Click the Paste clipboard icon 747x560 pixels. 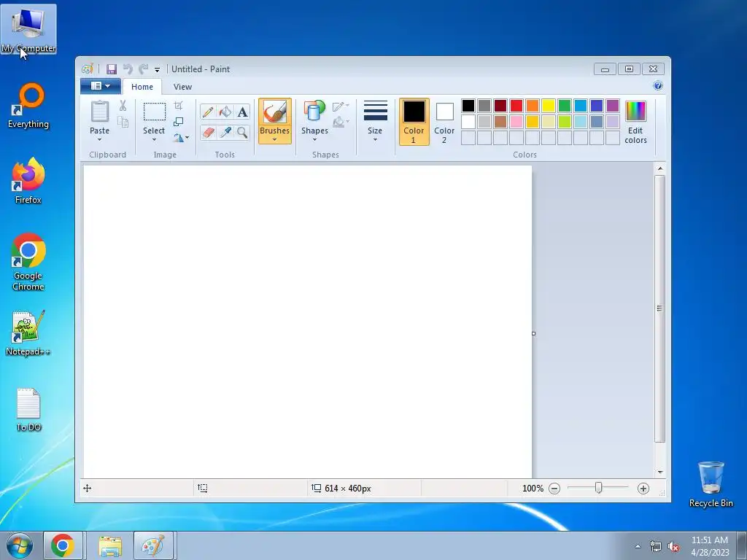click(99, 112)
